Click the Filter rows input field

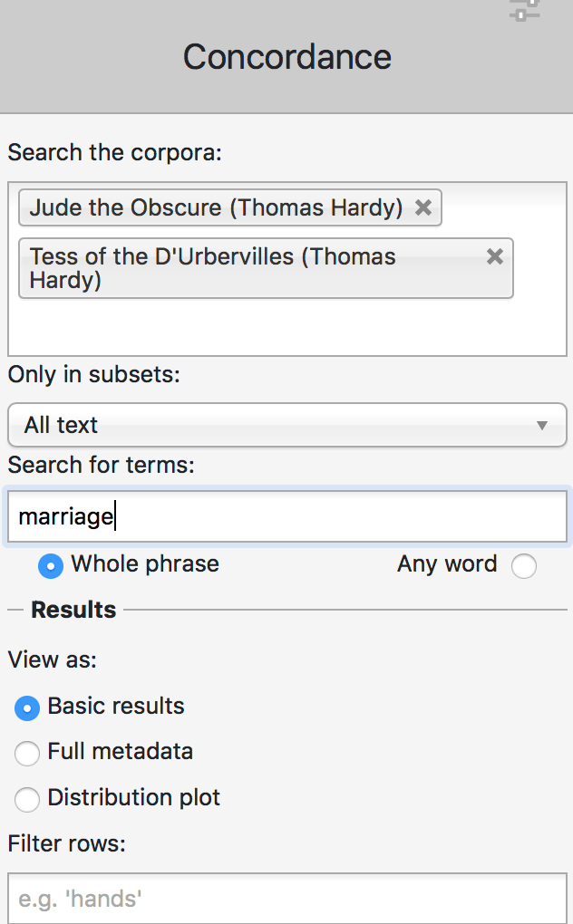[x=286, y=899]
